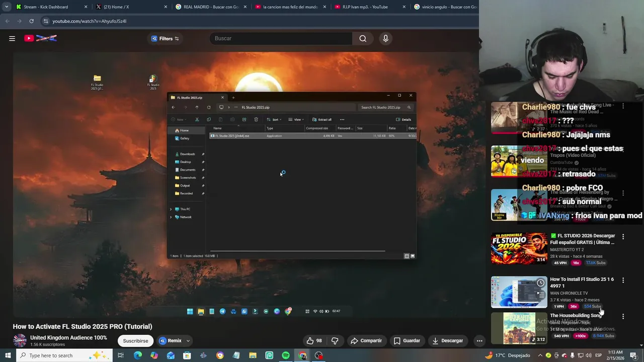Open the ESP input language selector

point(598,355)
